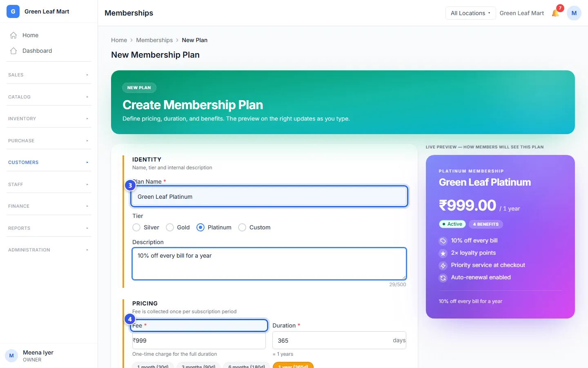Image resolution: width=588 pixels, height=368 pixels.
Task: Click into the Description text area
Action: [x=269, y=264]
